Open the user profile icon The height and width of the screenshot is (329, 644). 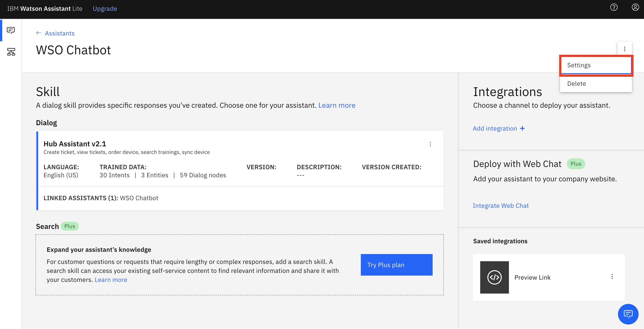pyautogui.click(x=635, y=7)
